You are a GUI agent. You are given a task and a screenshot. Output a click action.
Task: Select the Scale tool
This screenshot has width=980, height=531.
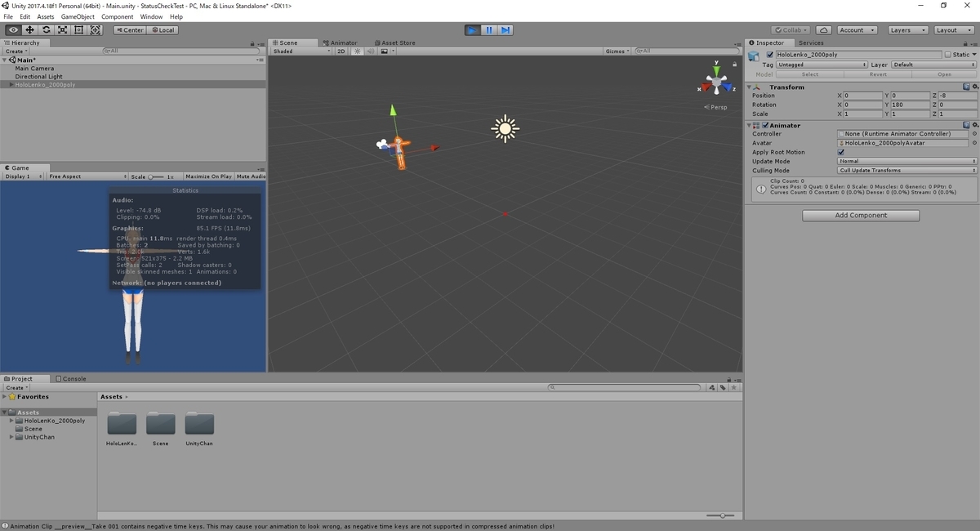coord(62,30)
